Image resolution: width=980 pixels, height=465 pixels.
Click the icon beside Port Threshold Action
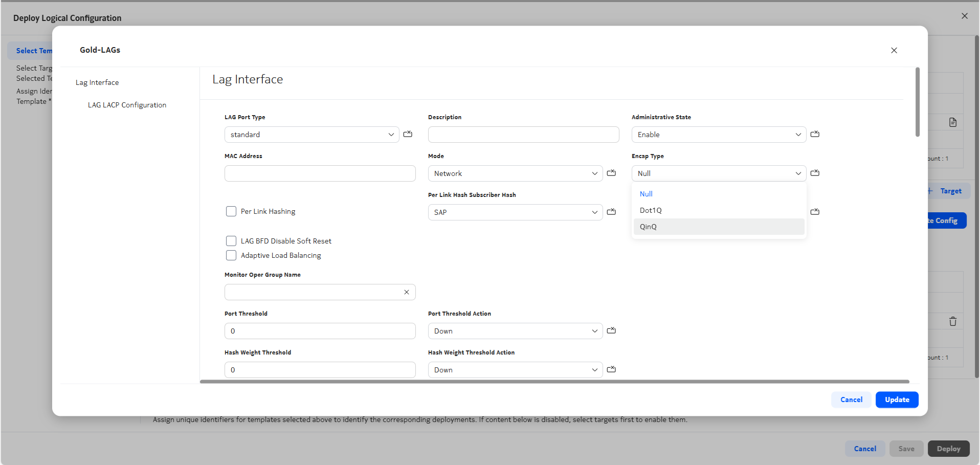(x=611, y=330)
